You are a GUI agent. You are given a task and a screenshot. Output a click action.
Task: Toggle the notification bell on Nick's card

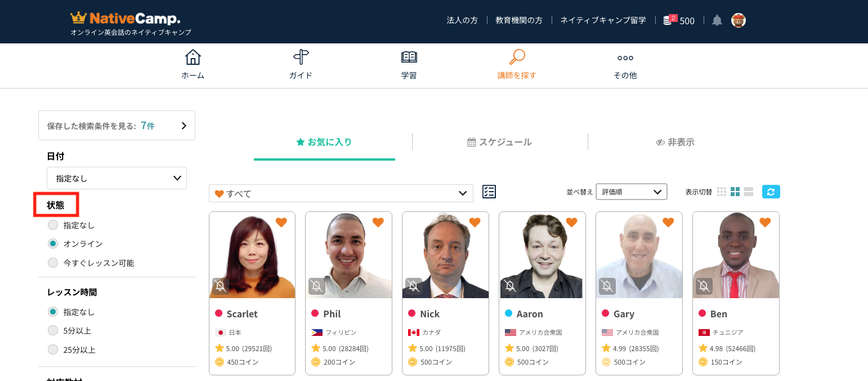point(414,286)
